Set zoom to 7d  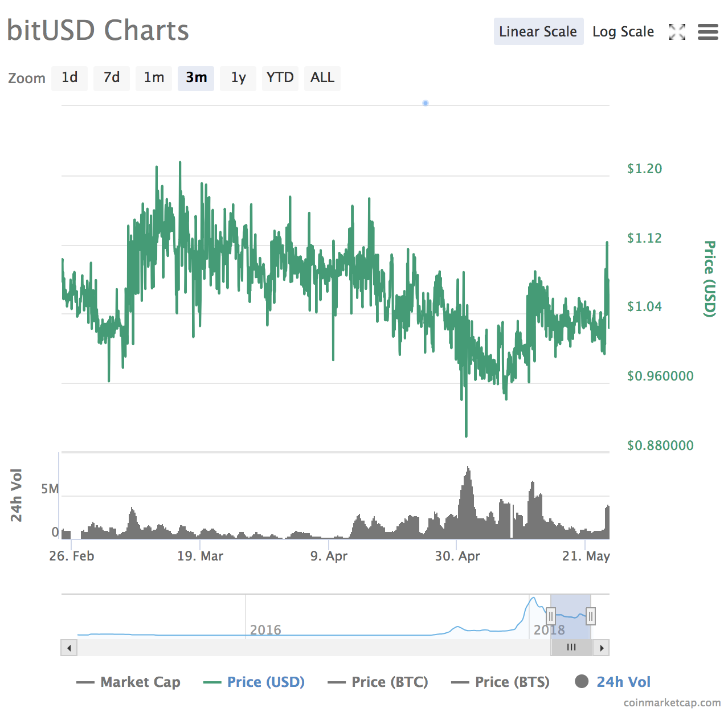[x=112, y=77]
